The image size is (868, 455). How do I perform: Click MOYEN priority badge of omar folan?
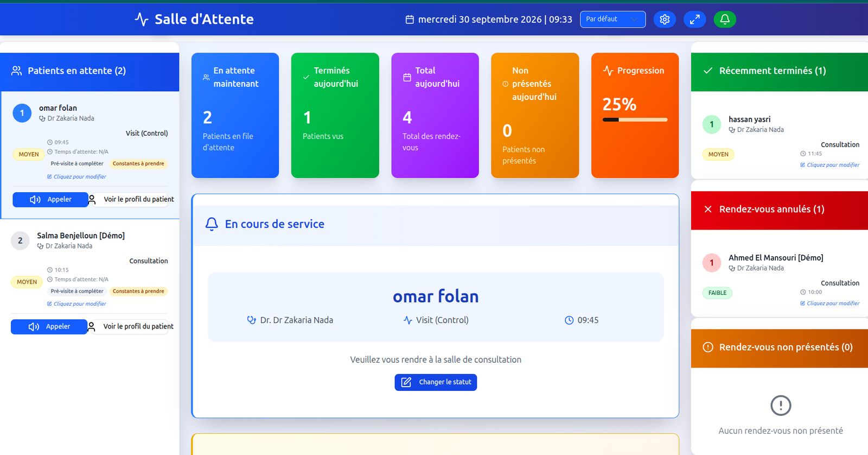[x=29, y=154]
